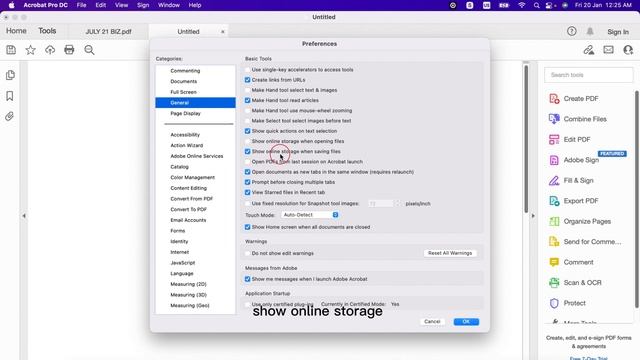The image size is (640, 360).
Task: Click the OK button in Preferences
Action: 466,322
